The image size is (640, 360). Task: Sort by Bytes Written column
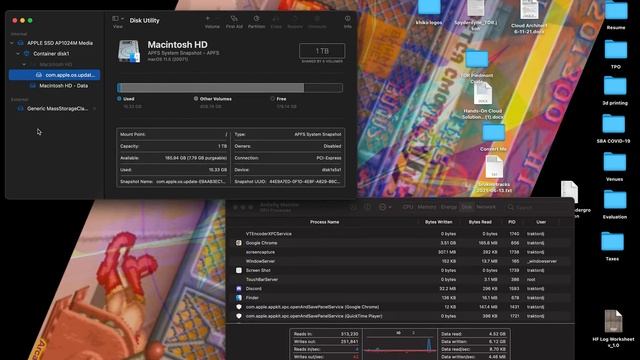coord(438,222)
